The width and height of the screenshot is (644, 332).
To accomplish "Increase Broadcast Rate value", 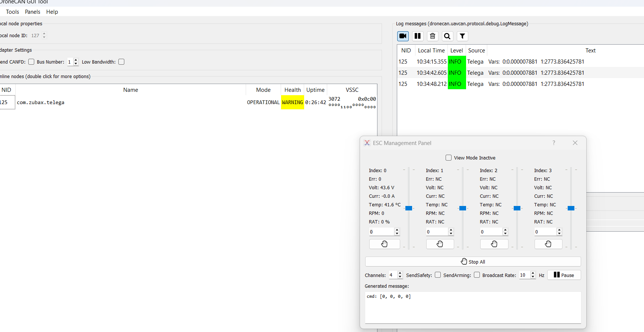I will click(533, 273).
